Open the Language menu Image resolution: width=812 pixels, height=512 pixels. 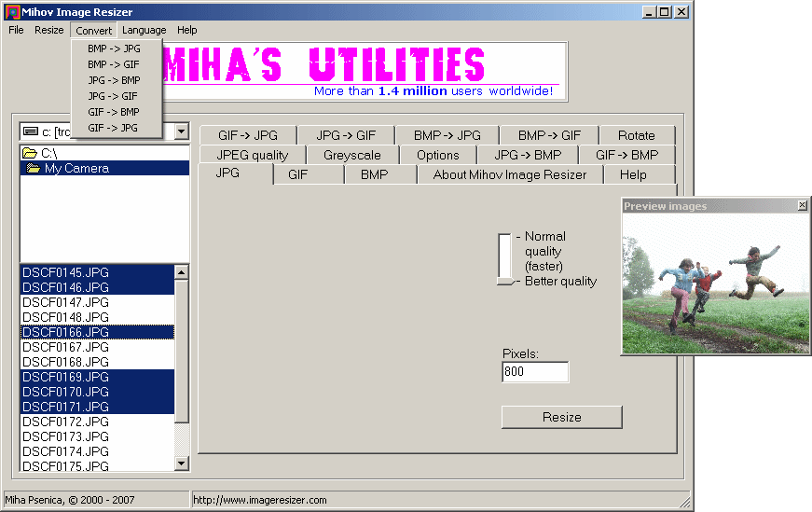[x=144, y=30]
